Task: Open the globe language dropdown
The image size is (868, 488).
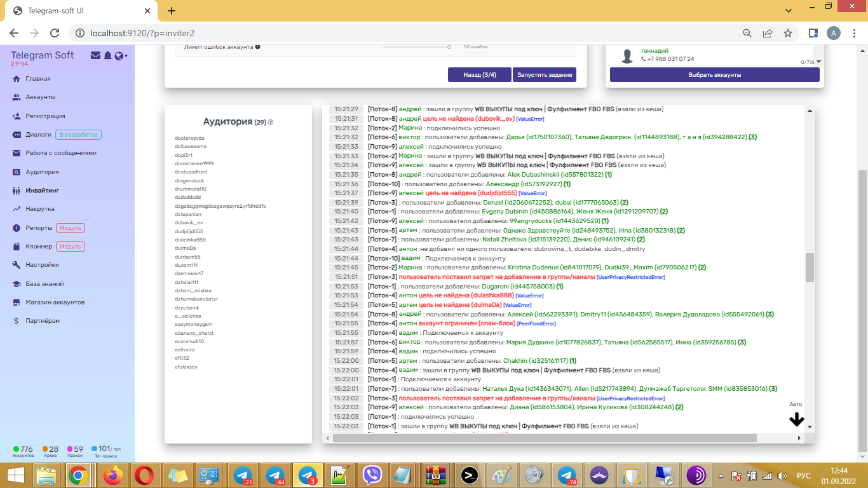Action: pyautogui.click(x=120, y=56)
